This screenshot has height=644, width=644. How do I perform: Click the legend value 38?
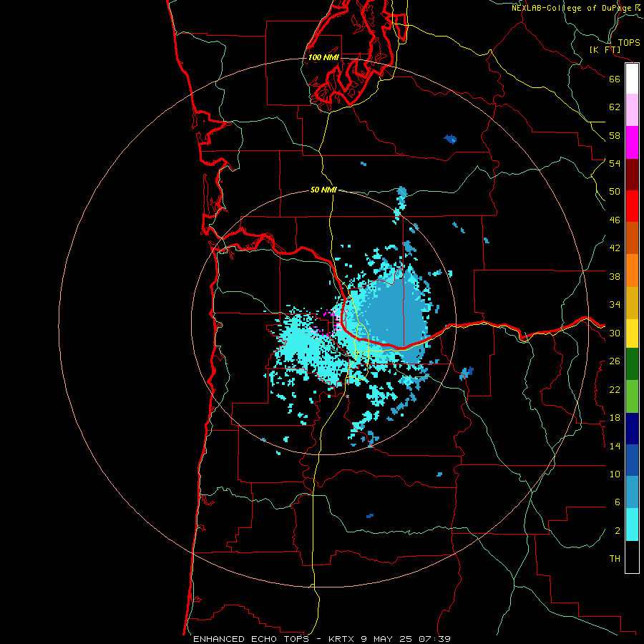pos(615,276)
